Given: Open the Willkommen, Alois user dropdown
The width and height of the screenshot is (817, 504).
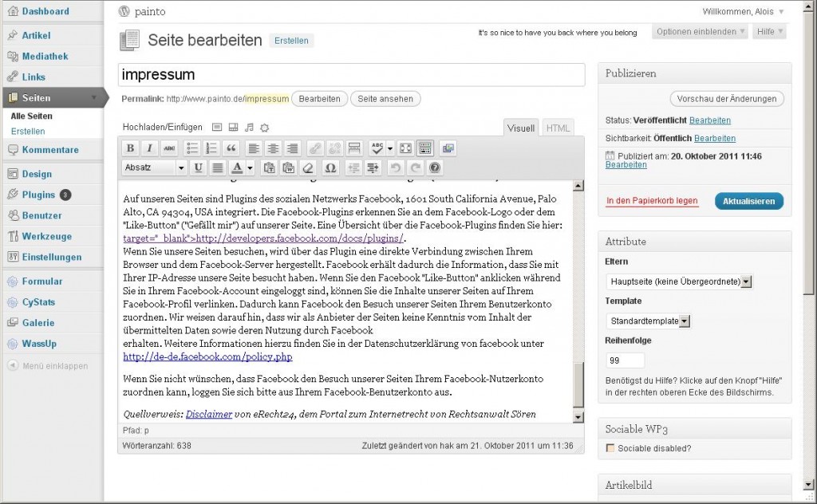Looking at the screenshot, I should tap(743, 11).
